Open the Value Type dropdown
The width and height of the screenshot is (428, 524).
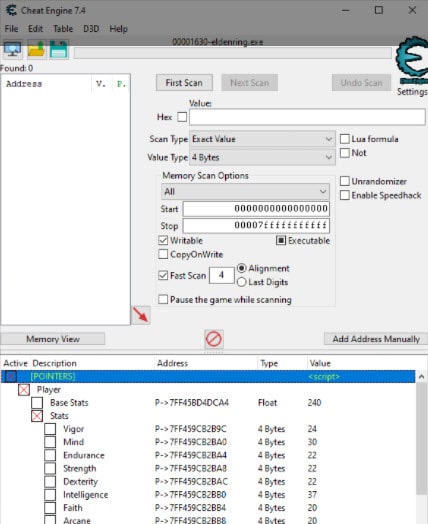262,157
